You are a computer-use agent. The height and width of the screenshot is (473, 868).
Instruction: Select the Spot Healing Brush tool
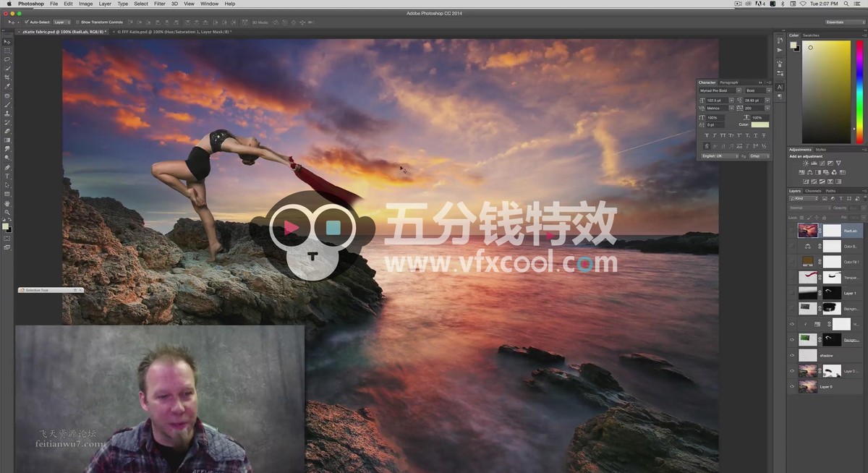pos(7,95)
